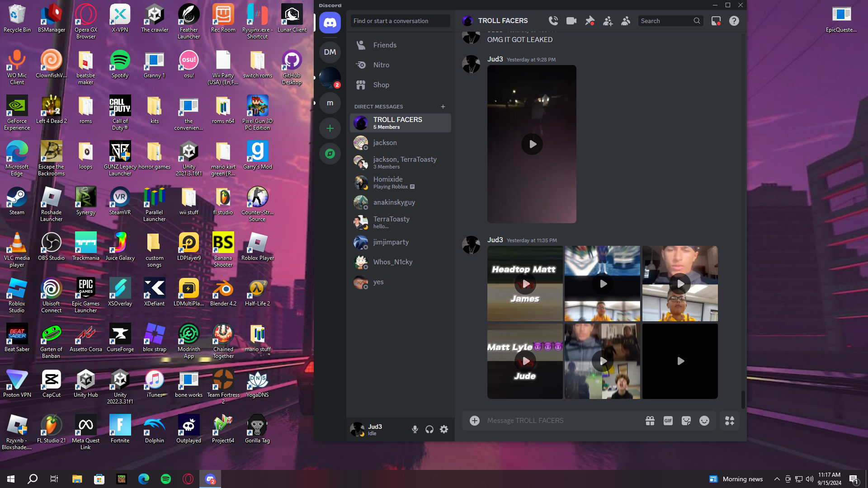Open the Nitro page
The image size is (868, 488).
pos(381,65)
